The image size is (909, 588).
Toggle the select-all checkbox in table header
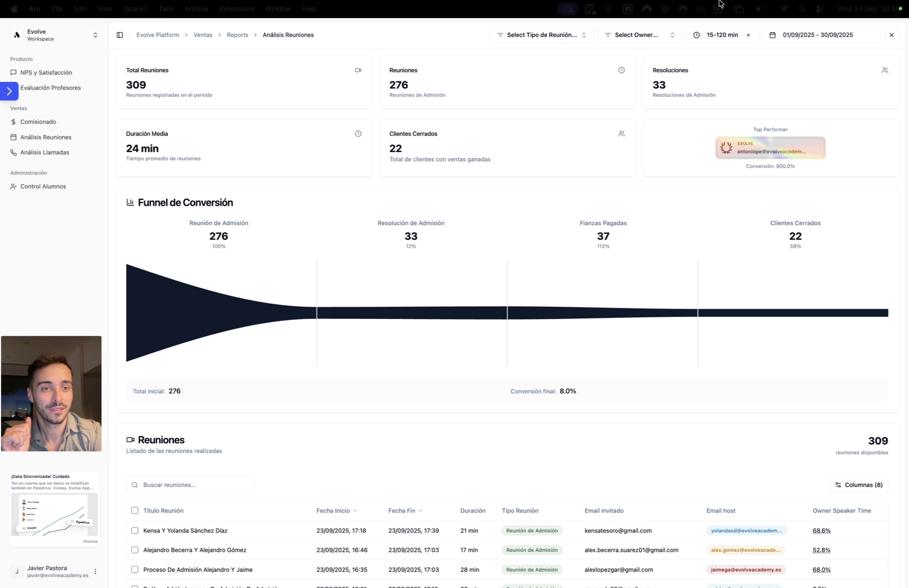pyautogui.click(x=135, y=510)
